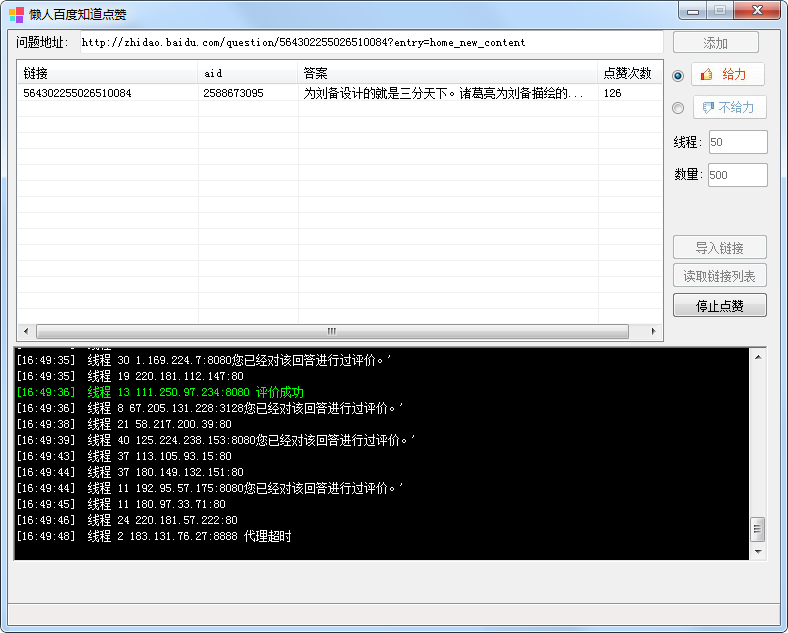Click the 答案 column header
Screen dimensions: 788x633
pyautogui.click(x=448, y=73)
